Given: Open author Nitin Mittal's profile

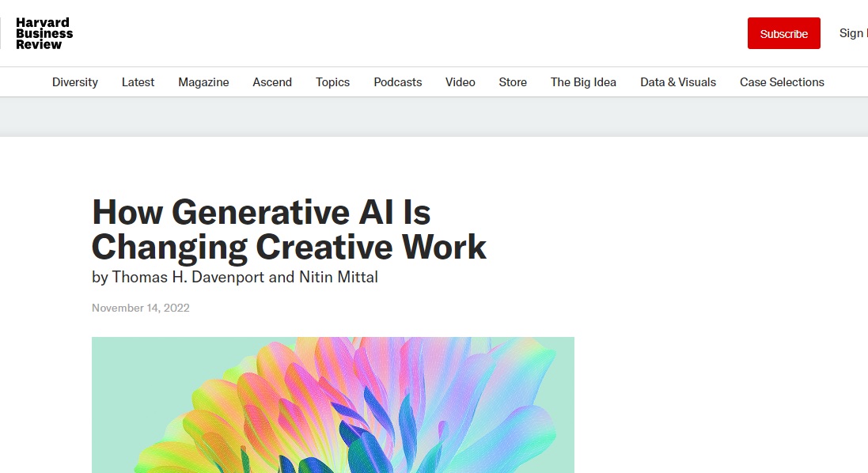Looking at the screenshot, I should (x=339, y=278).
